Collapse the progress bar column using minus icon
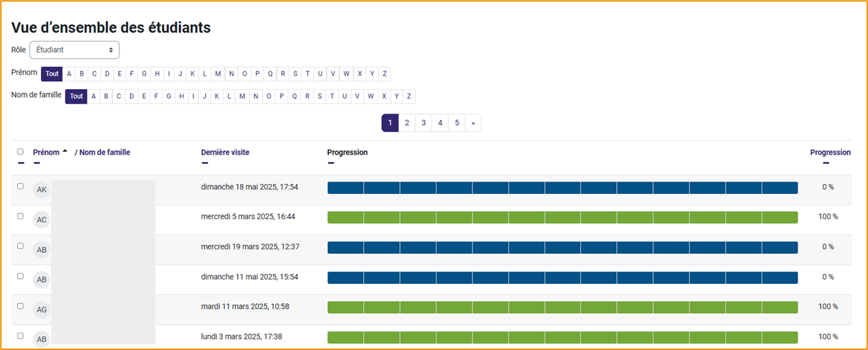The width and height of the screenshot is (868, 350). tap(330, 163)
